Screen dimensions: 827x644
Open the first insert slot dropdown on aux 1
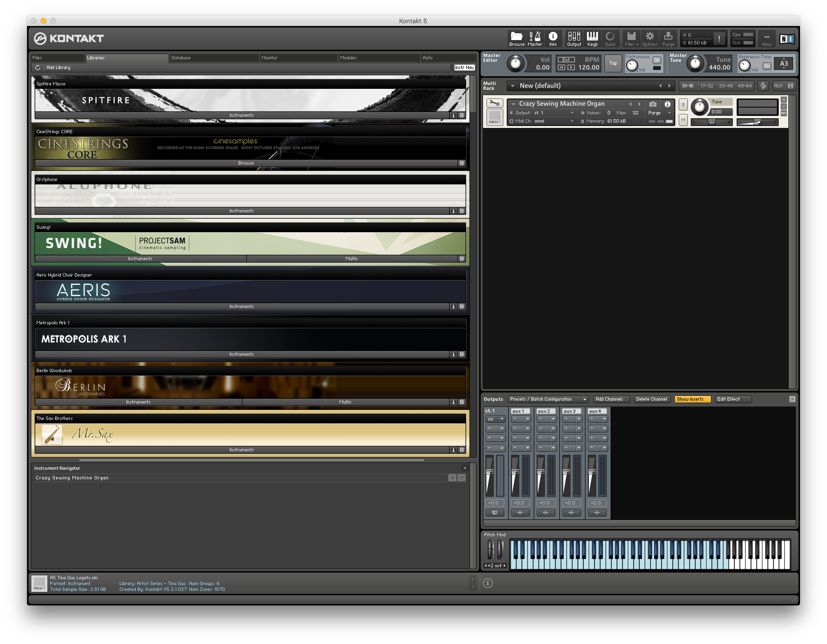click(x=521, y=419)
